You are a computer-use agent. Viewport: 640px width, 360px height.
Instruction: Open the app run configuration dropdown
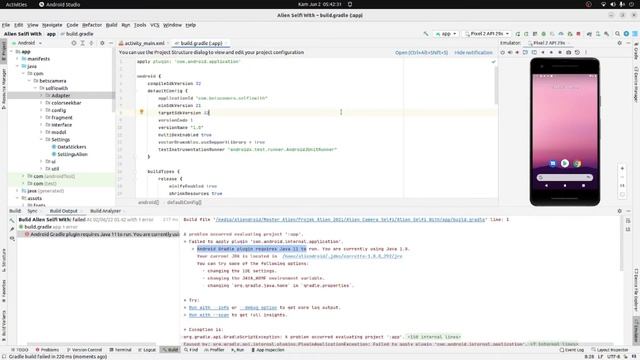[x=446, y=34]
